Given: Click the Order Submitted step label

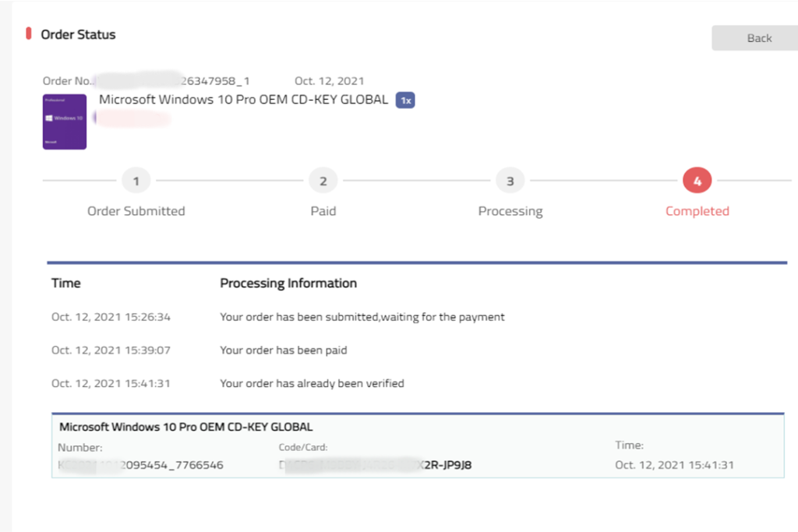Looking at the screenshot, I should click(x=136, y=211).
